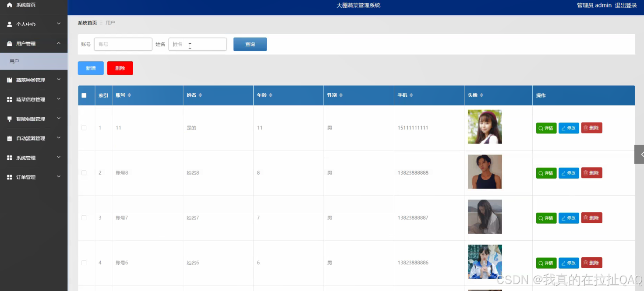View 详情 for user 是的
Screen dimensions: 644x291
pyautogui.click(x=546, y=128)
